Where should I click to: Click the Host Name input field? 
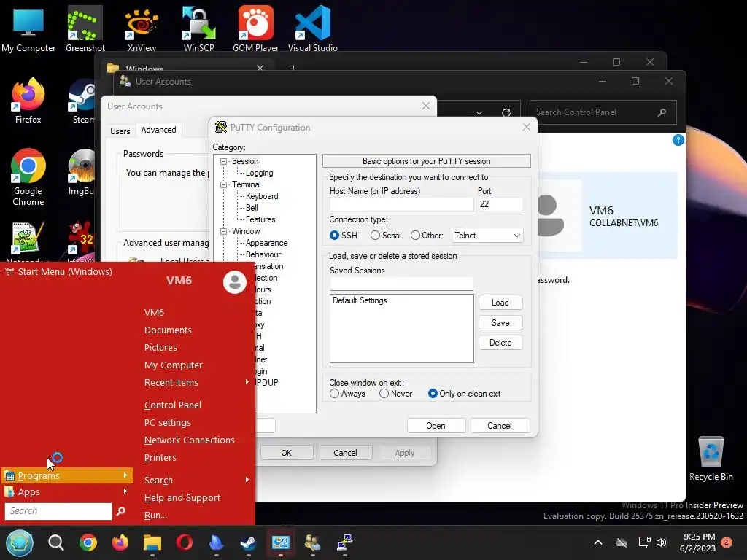[x=401, y=204]
